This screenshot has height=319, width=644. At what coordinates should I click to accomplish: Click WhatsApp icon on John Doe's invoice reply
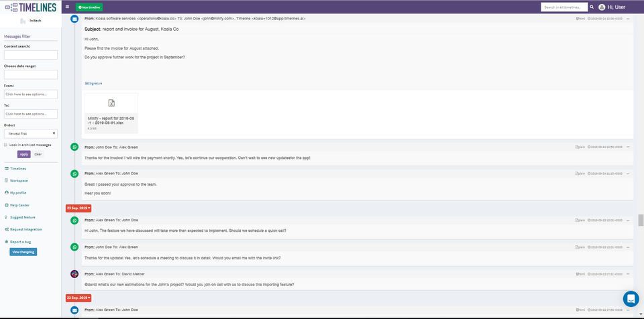[x=74, y=147]
